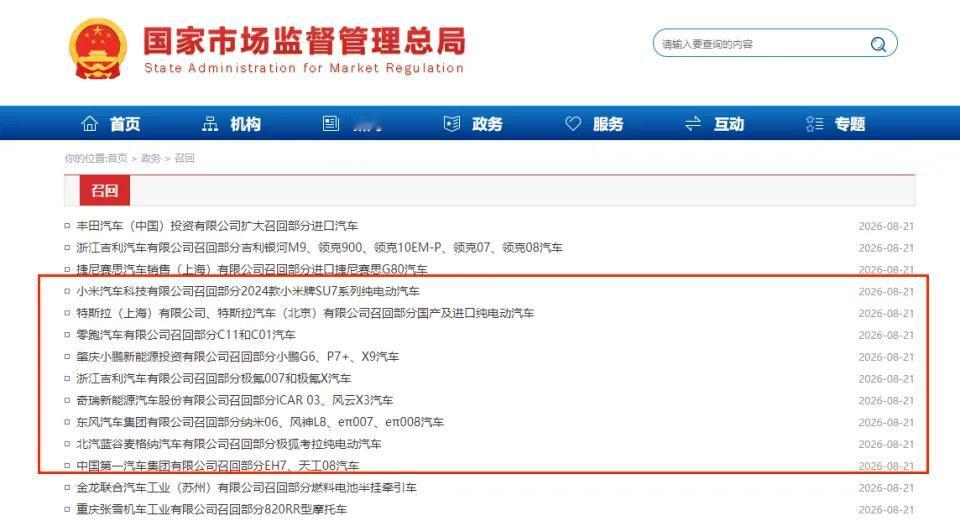Click the heart icon beside 服务

(573, 124)
